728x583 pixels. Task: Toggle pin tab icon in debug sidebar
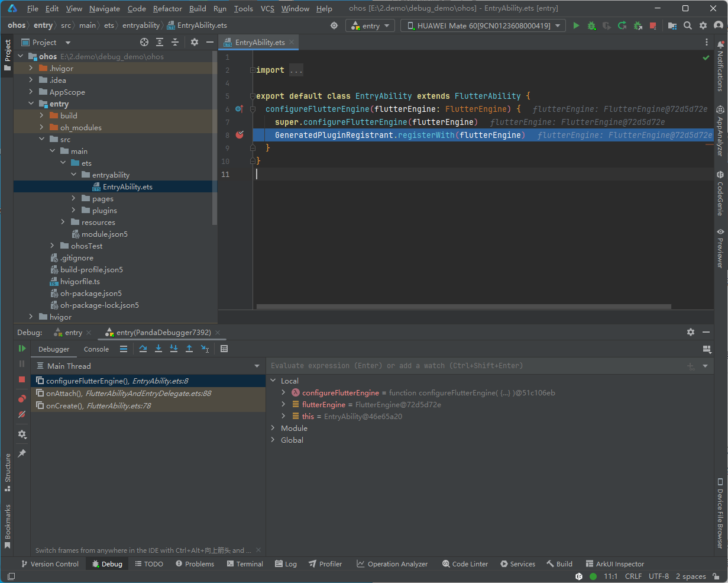[22, 453]
